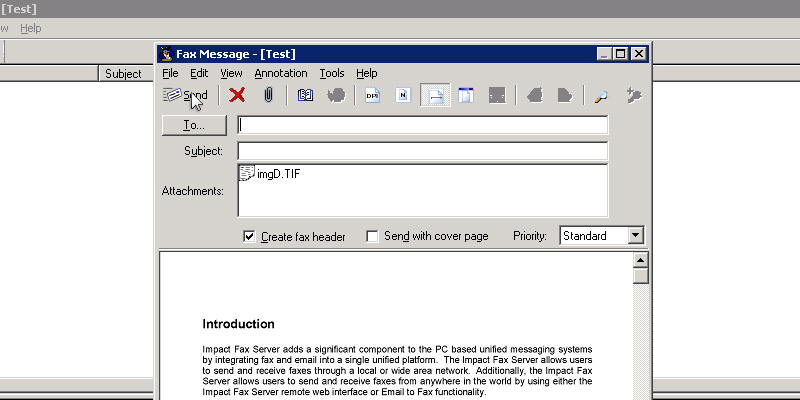
Task: Click the N page icon in toolbar
Action: tap(403, 95)
